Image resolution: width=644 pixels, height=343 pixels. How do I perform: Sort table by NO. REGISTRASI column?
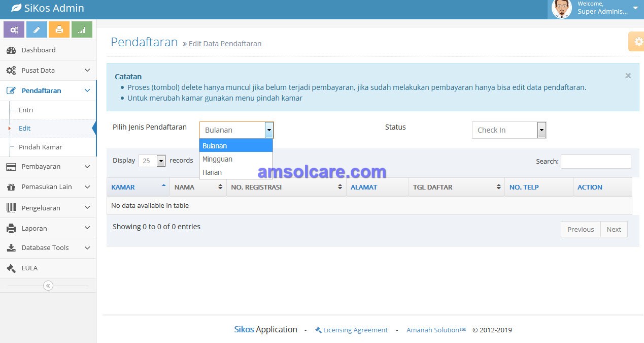(x=286, y=187)
